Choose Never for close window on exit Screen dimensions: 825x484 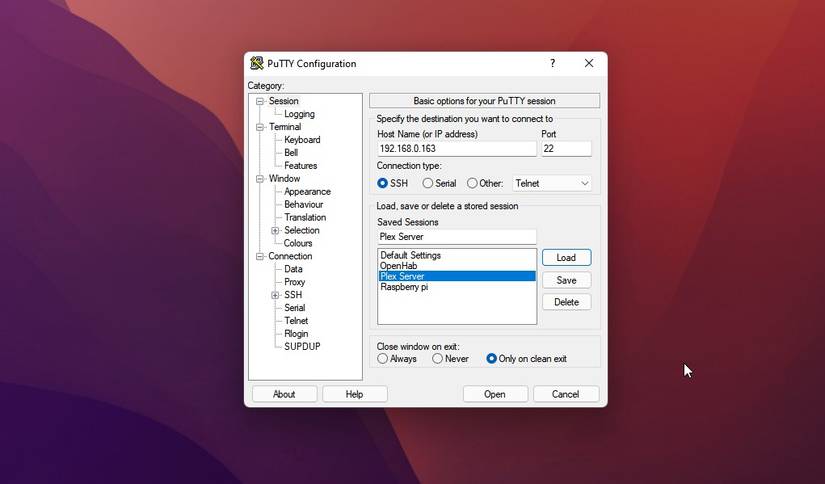click(x=437, y=359)
